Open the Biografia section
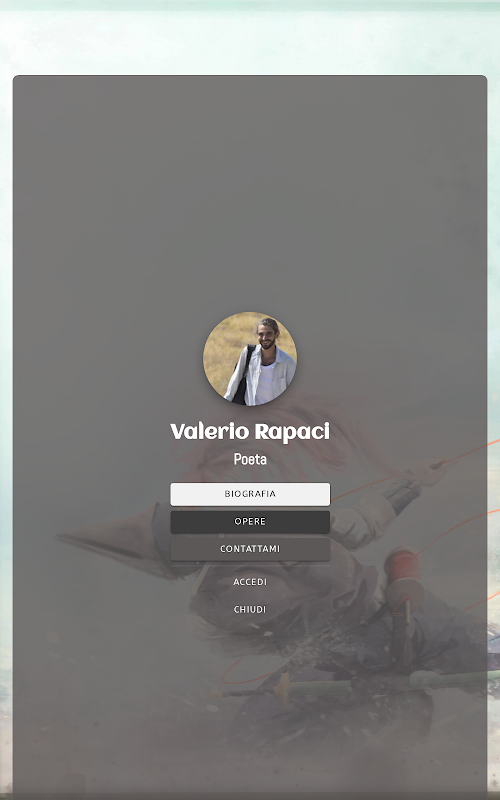The height and width of the screenshot is (800, 500). click(x=250, y=494)
